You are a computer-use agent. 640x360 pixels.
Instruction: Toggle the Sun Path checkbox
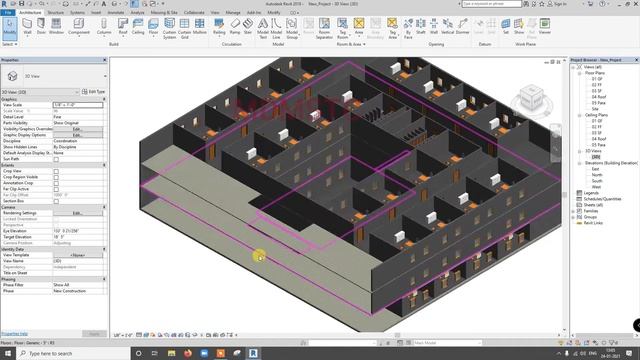[x=56, y=159]
